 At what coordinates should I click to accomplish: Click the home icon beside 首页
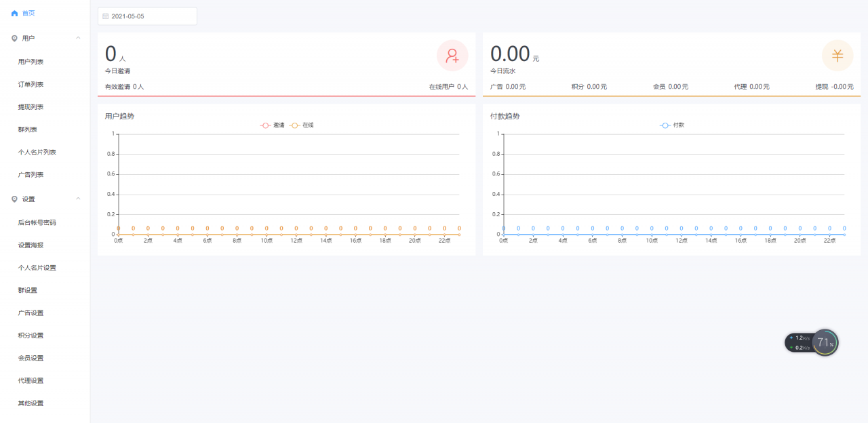14,13
